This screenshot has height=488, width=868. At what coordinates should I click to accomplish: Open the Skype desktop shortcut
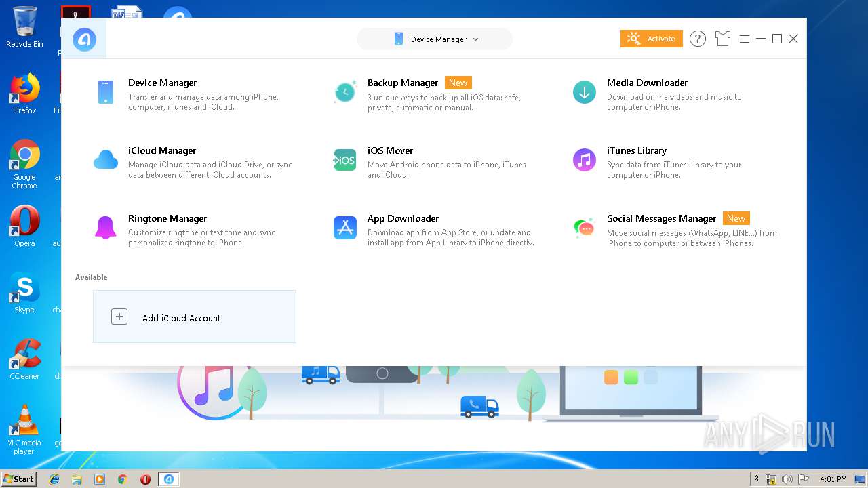(24, 293)
